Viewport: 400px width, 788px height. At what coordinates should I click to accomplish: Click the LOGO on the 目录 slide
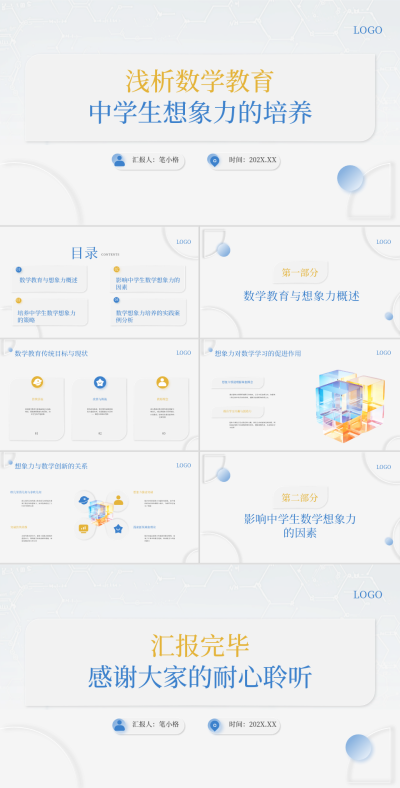(x=183, y=242)
